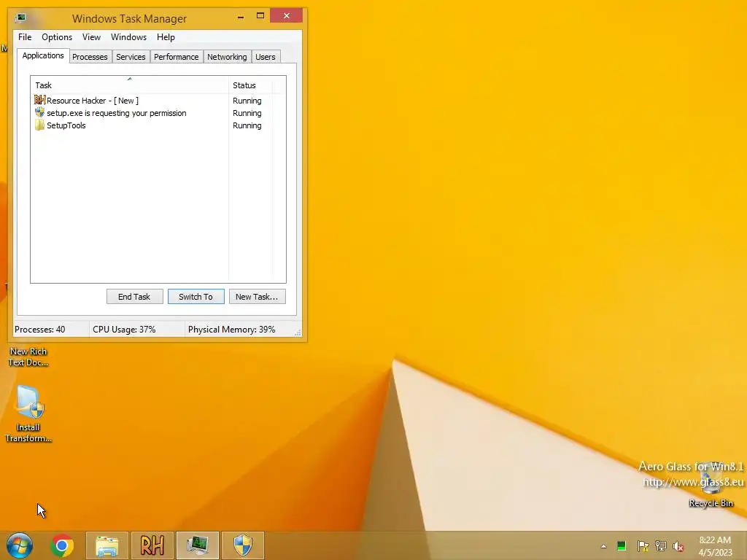The image size is (747, 560).
Task: Open Action Center flag tray icon
Action: 643,545
